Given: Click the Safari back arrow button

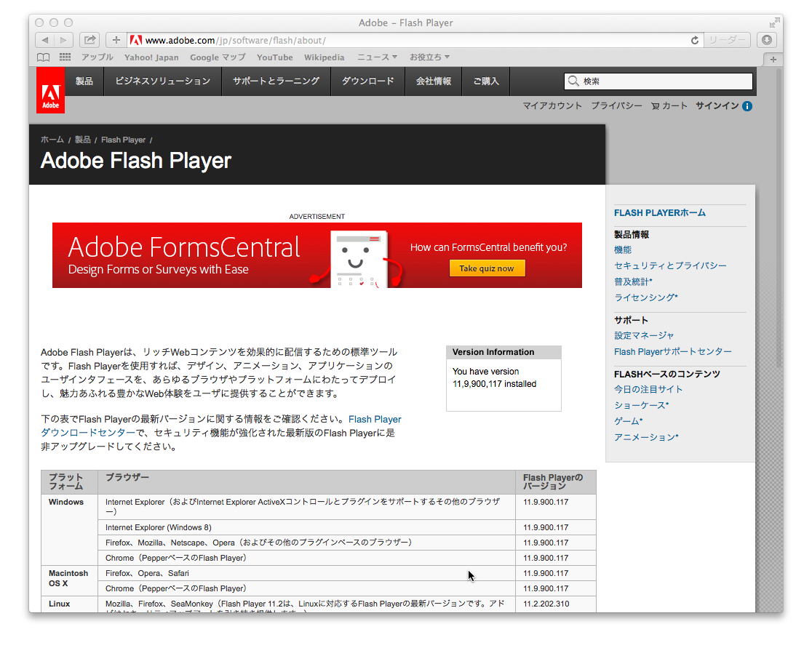Looking at the screenshot, I should click(x=45, y=40).
